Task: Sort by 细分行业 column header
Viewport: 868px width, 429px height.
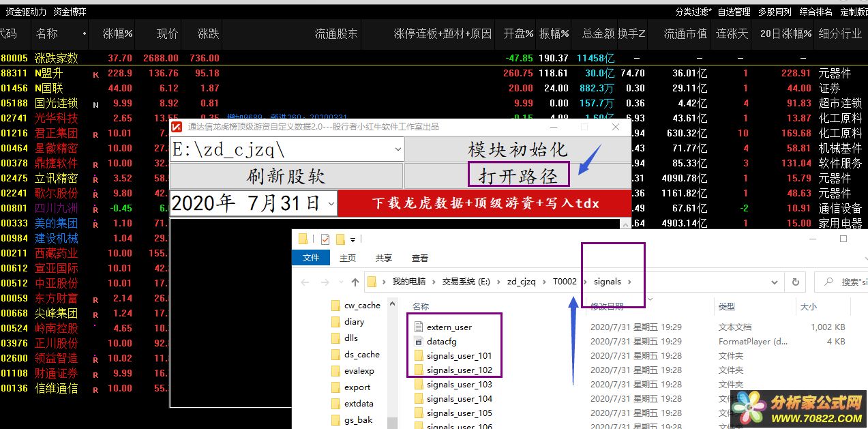Action: [840, 33]
